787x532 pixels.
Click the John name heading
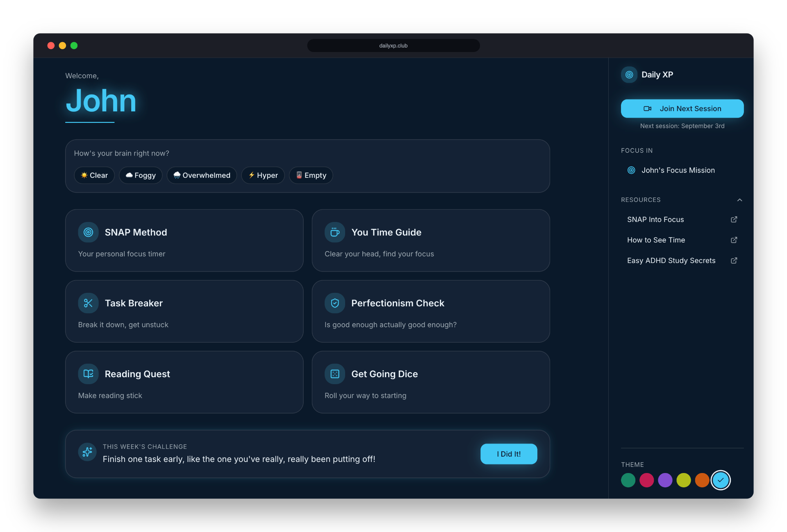point(101,101)
